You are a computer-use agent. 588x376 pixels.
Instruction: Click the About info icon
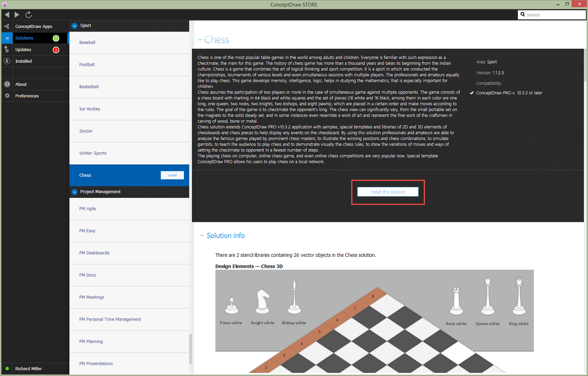7,84
